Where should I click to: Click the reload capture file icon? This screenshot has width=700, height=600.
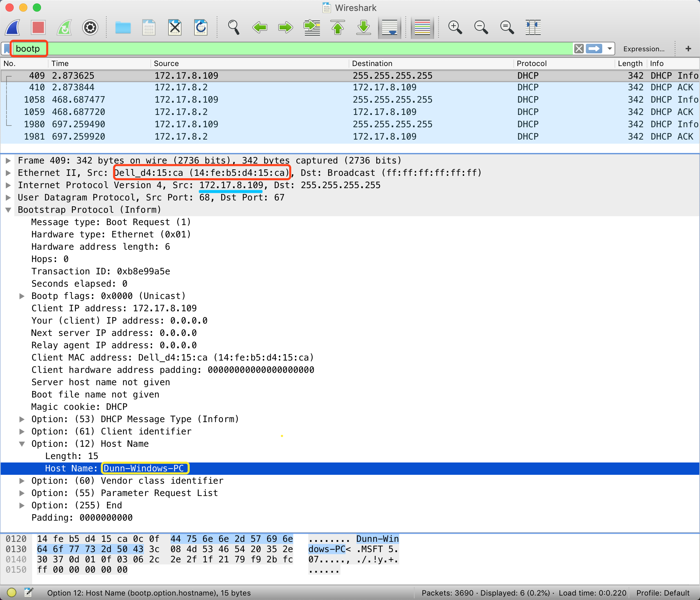coord(201,27)
